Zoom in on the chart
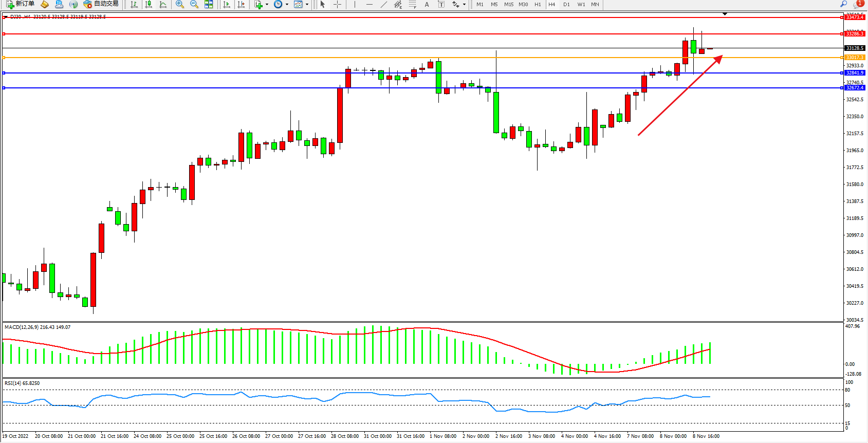868x443 pixels. tap(179, 4)
